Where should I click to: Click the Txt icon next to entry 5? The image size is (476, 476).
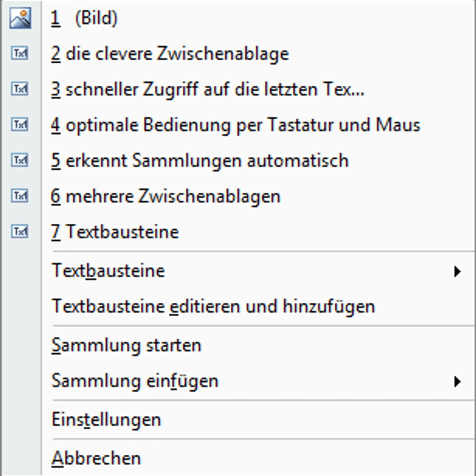click(x=19, y=160)
